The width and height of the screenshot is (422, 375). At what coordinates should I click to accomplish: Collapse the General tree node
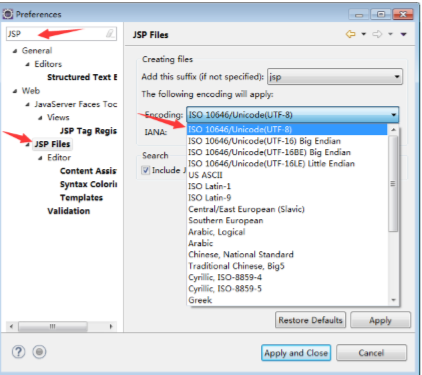point(14,51)
